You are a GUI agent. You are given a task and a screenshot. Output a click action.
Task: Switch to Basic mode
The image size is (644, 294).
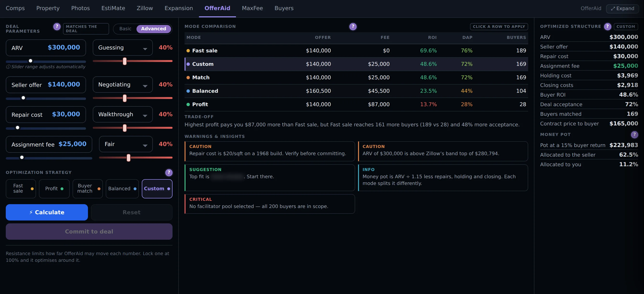point(125,29)
